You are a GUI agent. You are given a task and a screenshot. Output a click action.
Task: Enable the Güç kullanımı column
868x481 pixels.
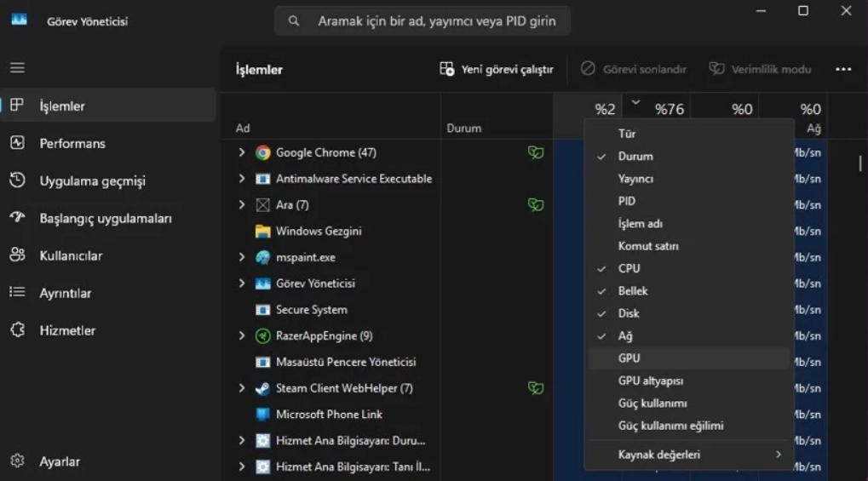coord(689,403)
